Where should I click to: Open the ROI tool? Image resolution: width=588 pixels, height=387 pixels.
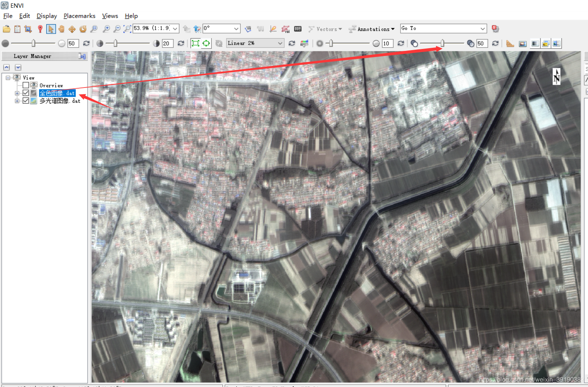[x=286, y=29]
